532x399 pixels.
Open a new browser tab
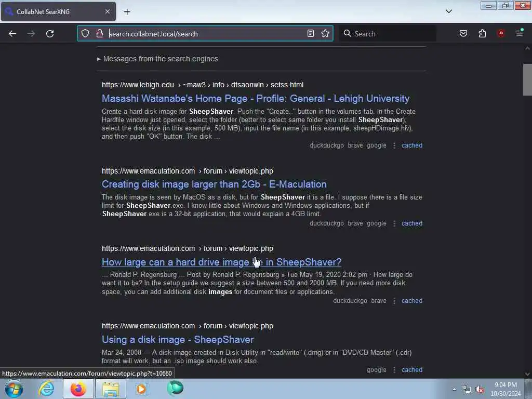[x=127, y=11]
